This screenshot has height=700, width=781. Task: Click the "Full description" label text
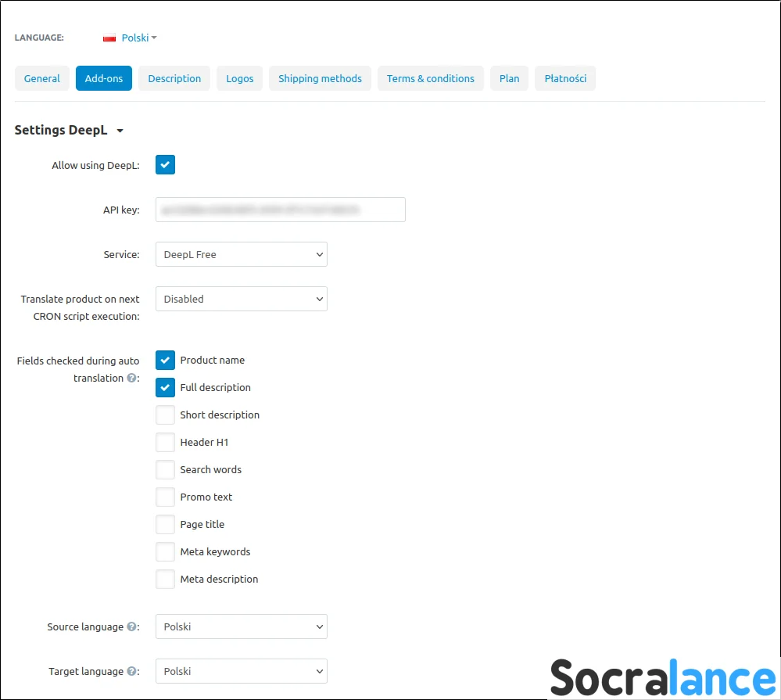pos(215,388)
